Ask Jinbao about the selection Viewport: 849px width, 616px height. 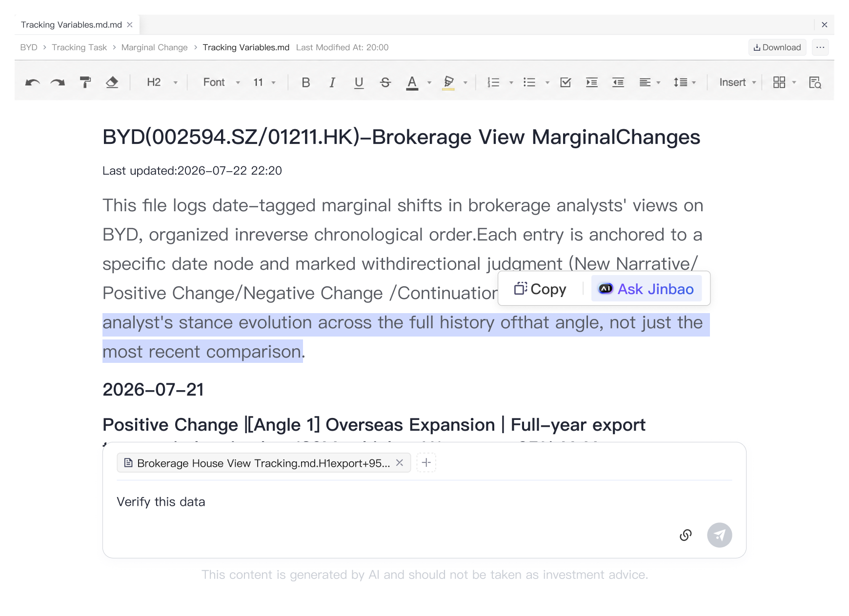point(647,289)
